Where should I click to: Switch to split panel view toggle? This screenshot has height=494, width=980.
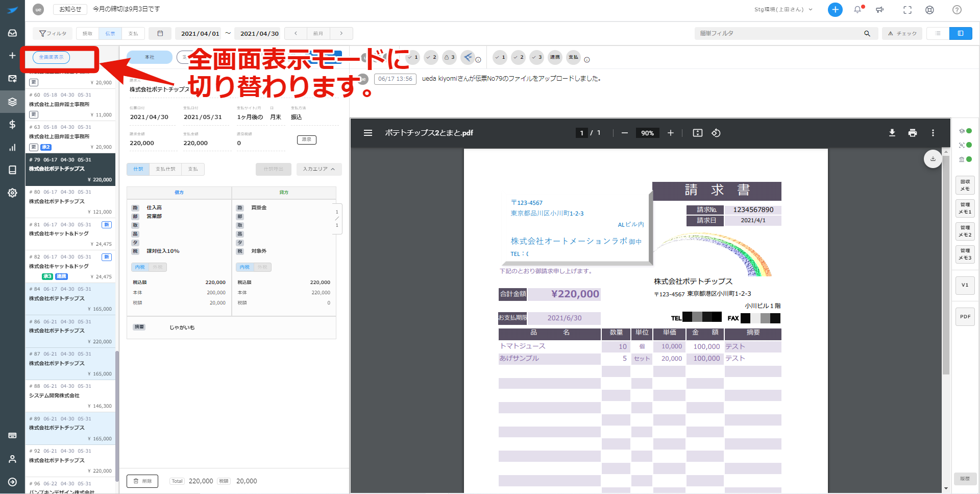[x=961, y=34]
